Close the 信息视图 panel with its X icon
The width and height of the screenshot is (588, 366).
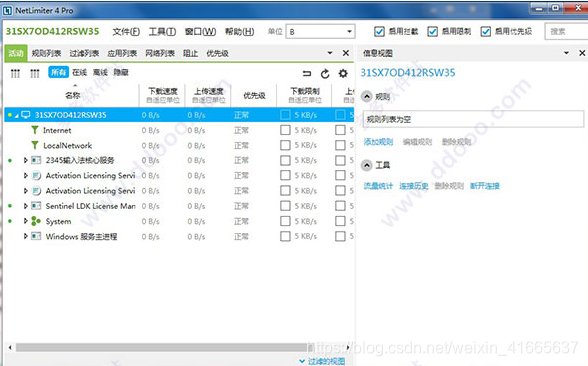(582, 53)
